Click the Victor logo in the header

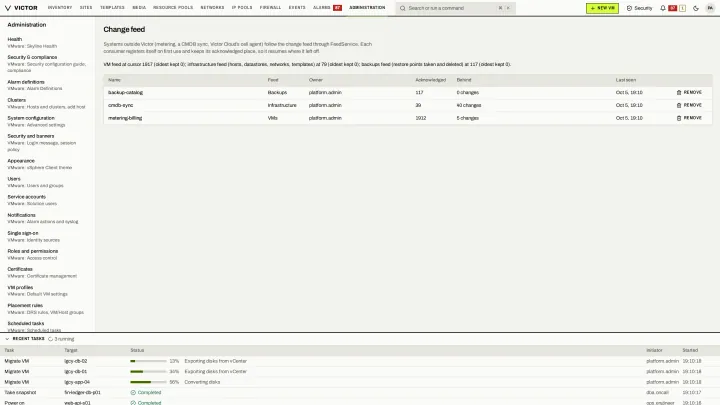(x=21, y=8)
